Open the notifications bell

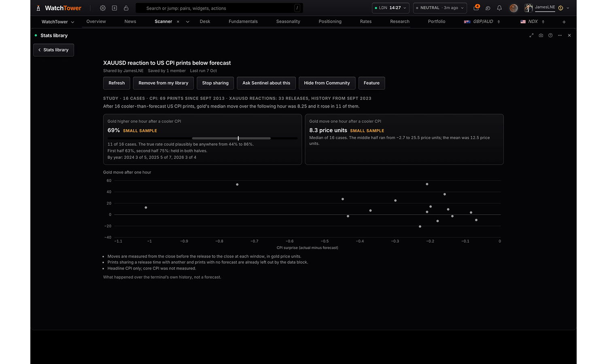coord(499,8)
